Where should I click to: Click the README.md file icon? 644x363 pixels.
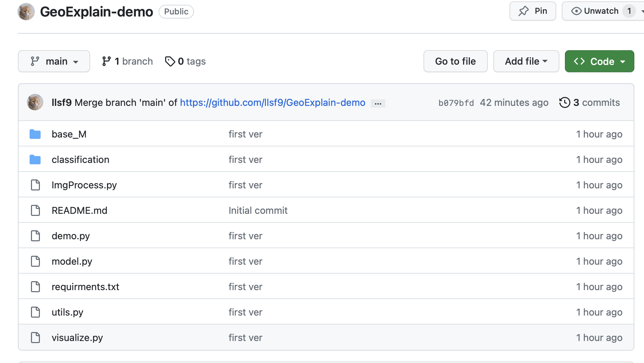pos(35,210)
